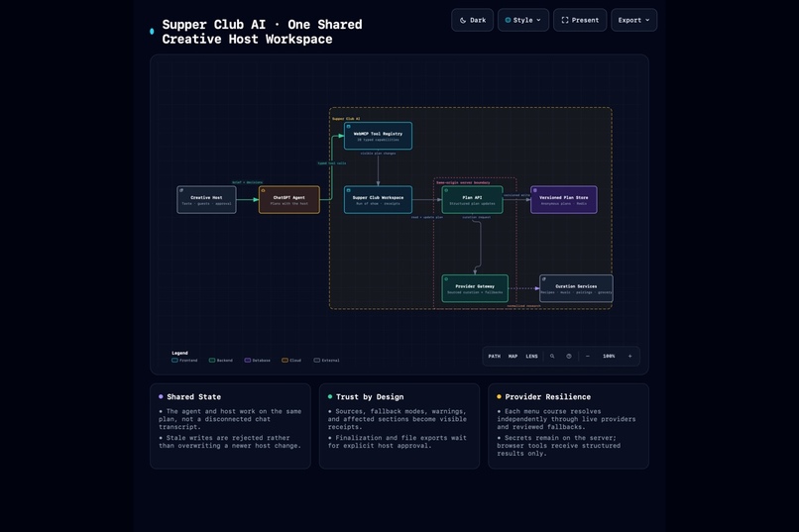Click the Database legend swatch
The width and height of the screenshot is (799, 532).
click(x=248, y=360)
